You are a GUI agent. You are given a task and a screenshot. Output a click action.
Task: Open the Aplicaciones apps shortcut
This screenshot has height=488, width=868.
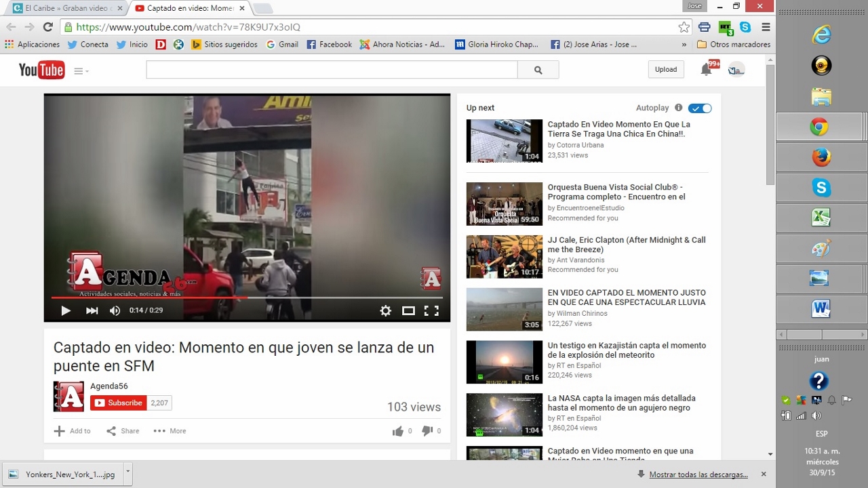tap(32, 44)
